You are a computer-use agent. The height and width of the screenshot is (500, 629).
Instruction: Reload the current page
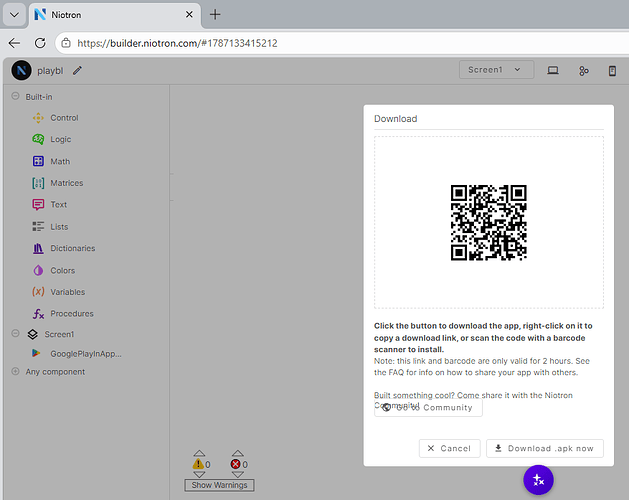[40, 43]
